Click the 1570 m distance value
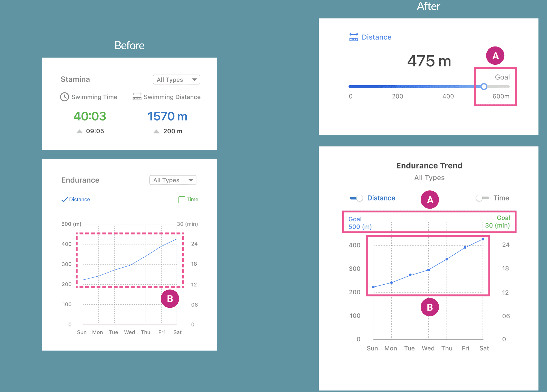This screenshot has width=547, height=392. [x=167, y=116]
